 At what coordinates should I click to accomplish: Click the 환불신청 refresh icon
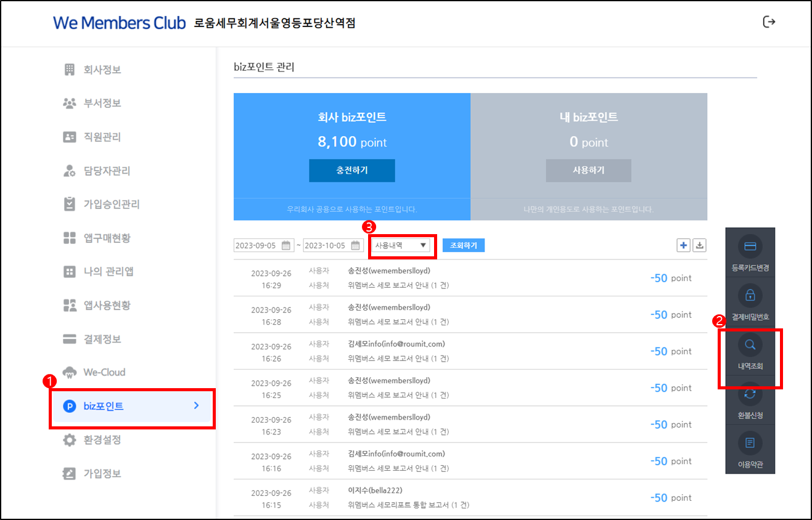pos(750,394)
